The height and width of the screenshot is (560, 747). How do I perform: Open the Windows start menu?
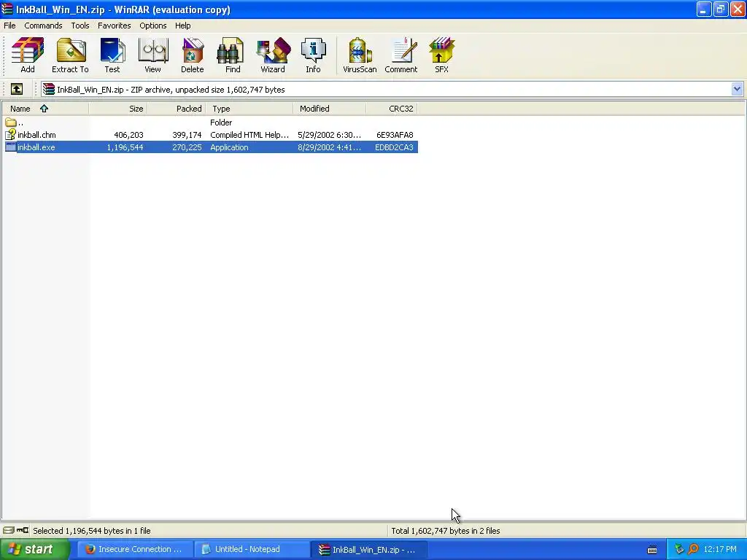[x=35, y=550]
